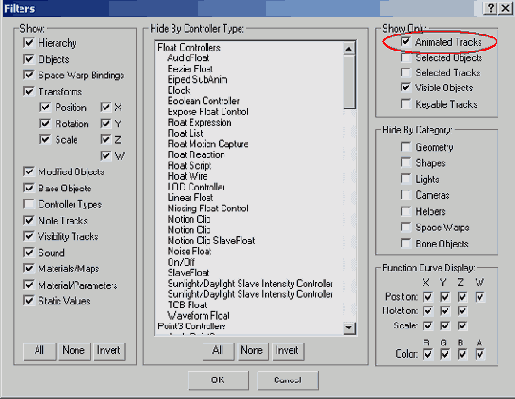Check the Lights category checkbox
The image size is (515, 399).
[x=406, y=179]
